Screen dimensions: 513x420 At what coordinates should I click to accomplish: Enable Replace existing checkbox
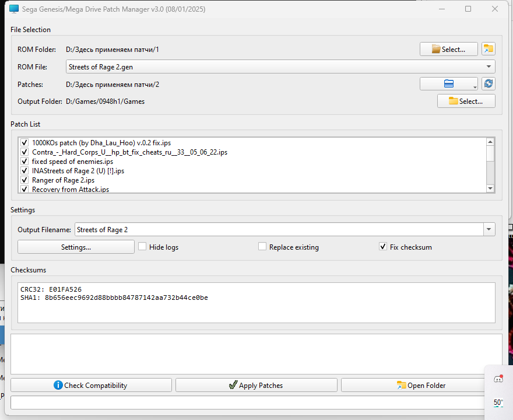pyautogui.click(x=262, y=247)
